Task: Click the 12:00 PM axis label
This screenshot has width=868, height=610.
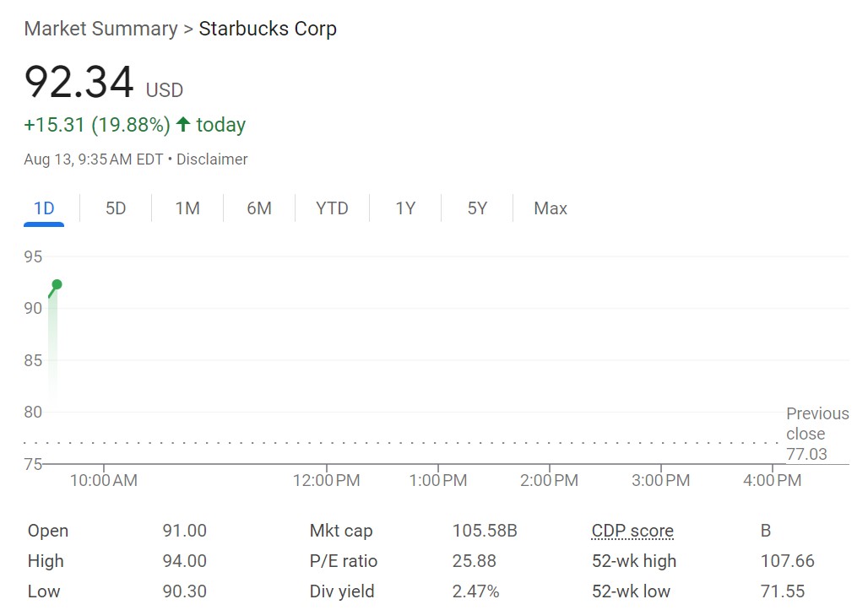Action: click(327, 481)
